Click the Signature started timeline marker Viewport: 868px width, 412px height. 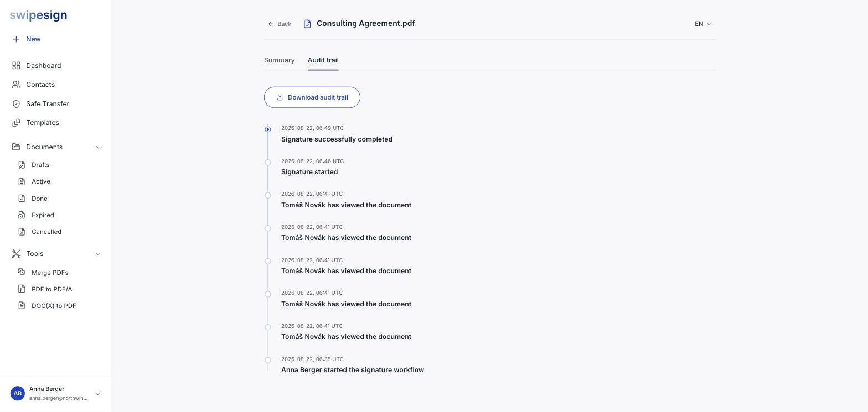[268, 163]
